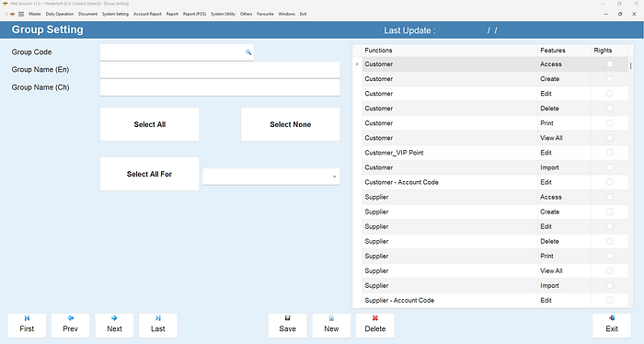
Task: Select the Customer Import feature cell
Action: point(564,167)
